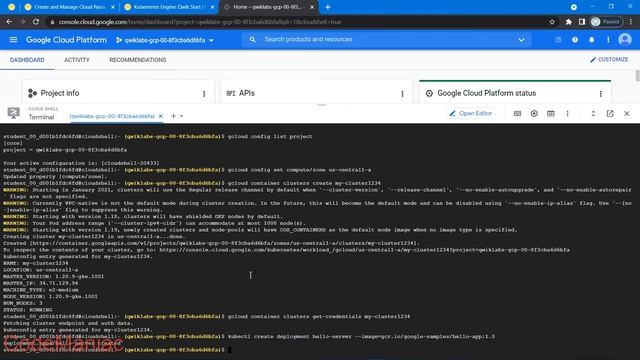Image resolution: width=640 pixels, height=360 pixels.
Task: Click the Cloud Shell web preview icon
Action: click(x=551, y=113)
